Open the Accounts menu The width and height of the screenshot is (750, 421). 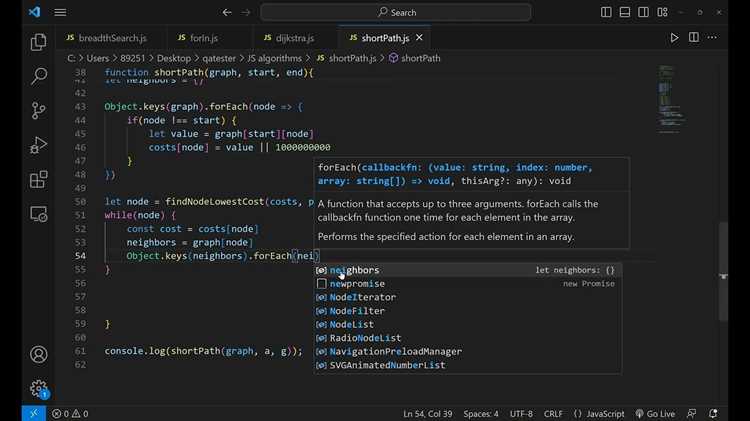click(x=38, y=355)
